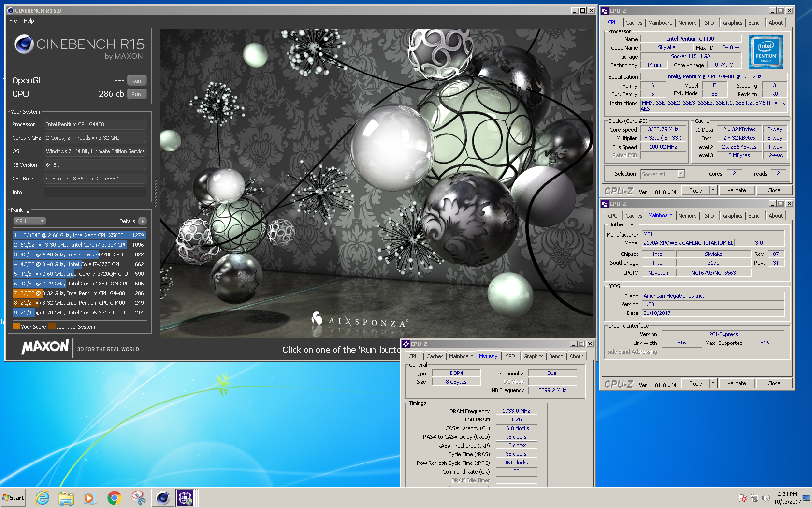Select CPU tab in Memory CPU-Z window

[413, 356]
